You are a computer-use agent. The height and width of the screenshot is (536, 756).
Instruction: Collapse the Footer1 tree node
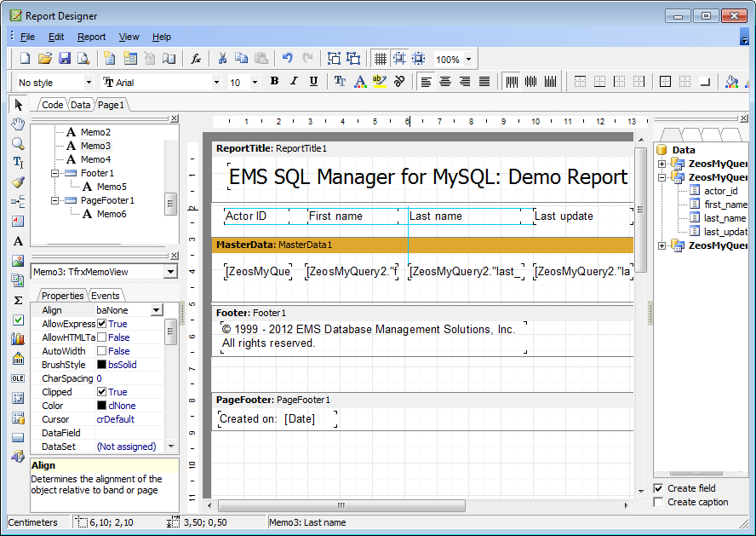[x=56, y=173]
